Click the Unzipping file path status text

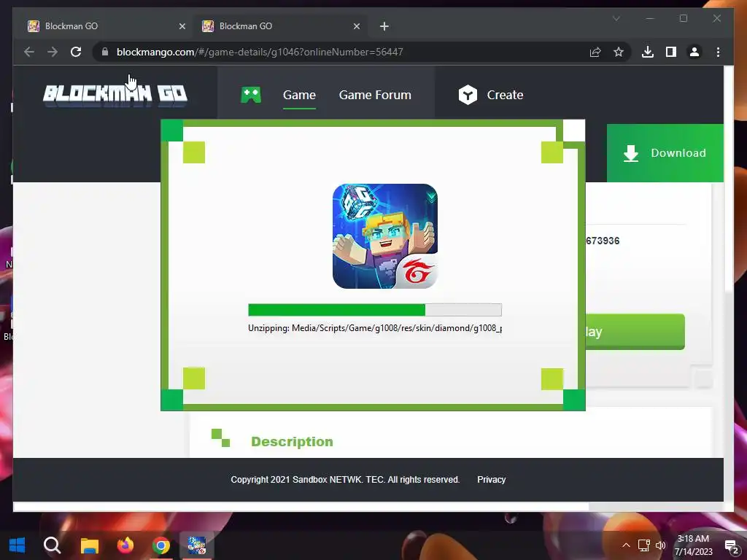(x=375, y=328)
